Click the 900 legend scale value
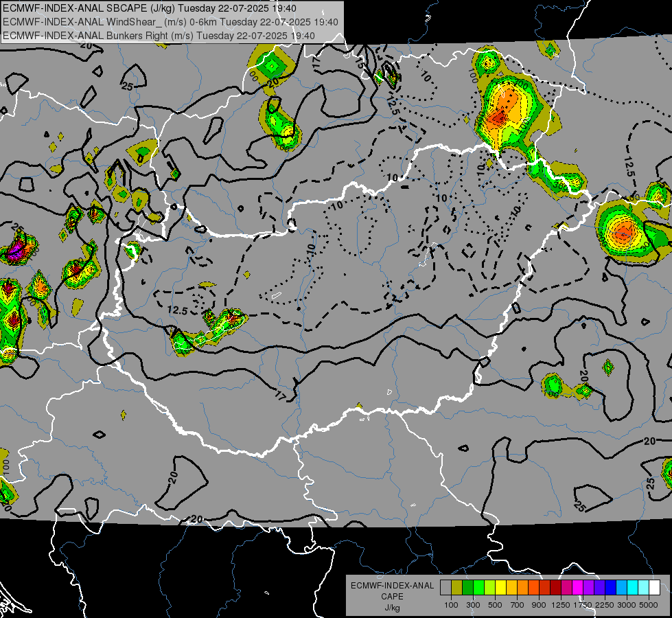The width and height of the screenshot is (672, 618). tap(539, 605)
